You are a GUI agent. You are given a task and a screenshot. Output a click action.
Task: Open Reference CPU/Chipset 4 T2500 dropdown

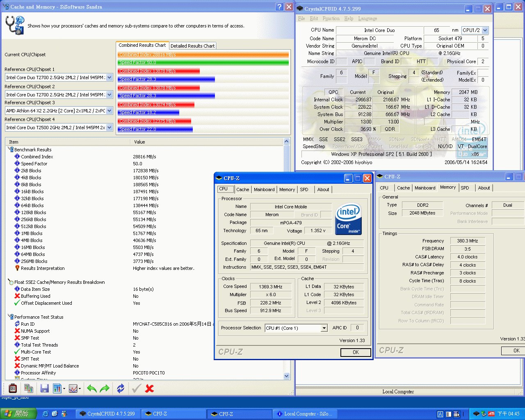tap(110, 128)
